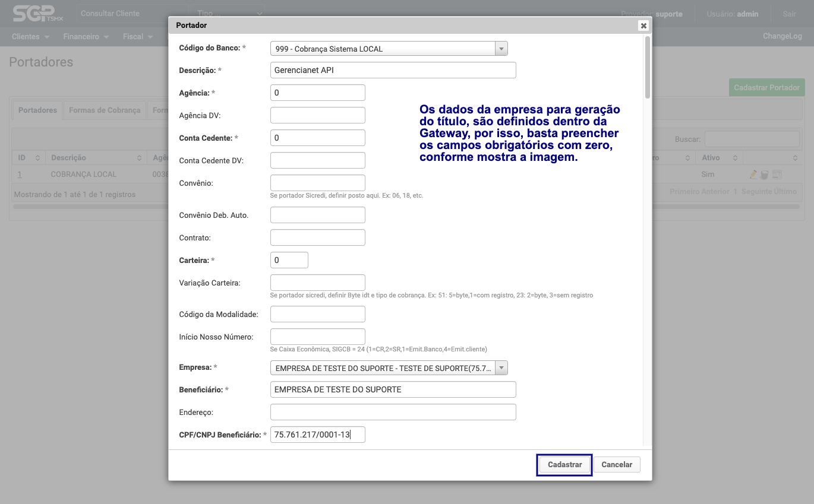Click the Cancelar button
This screenshot has width=814, height=504.
coord(617,464)
